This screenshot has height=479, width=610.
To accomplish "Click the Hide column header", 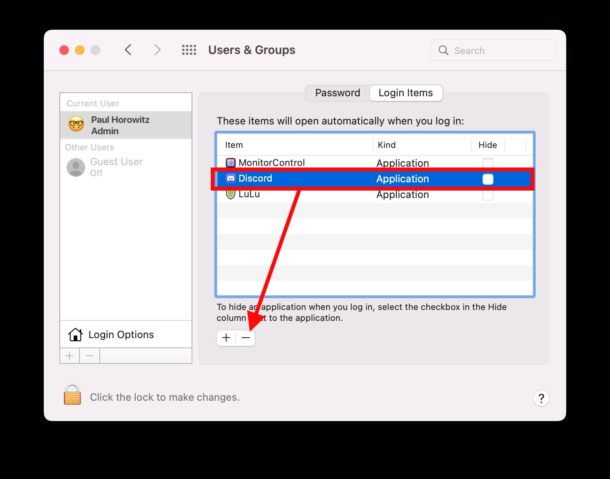I will click(x=487, y=145).
